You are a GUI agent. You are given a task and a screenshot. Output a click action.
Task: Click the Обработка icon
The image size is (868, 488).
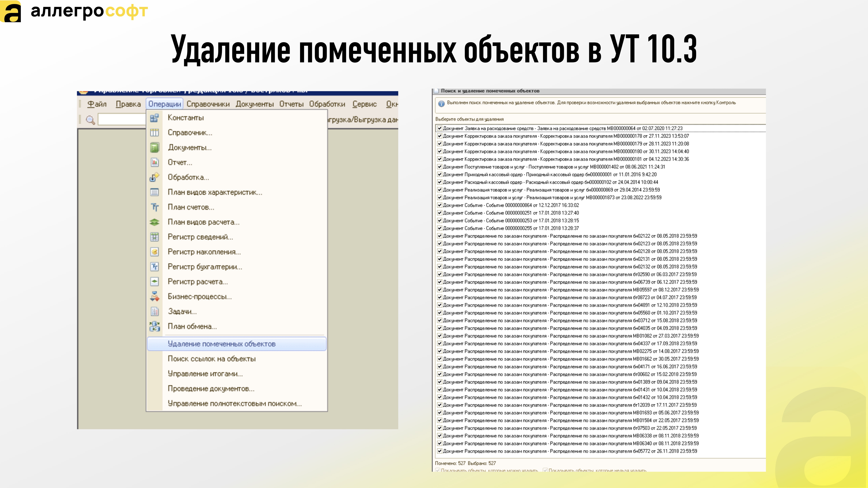(x=154, y=177)
